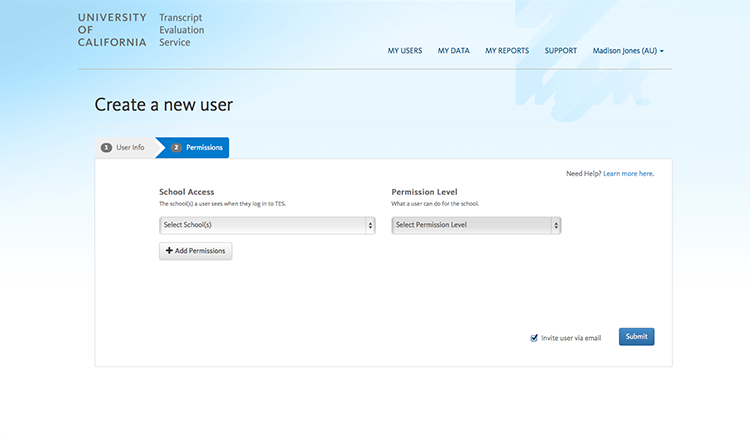The image size is (750, 437).
Task: Click the Need Help? text
Action: pyautogui.click(x=584, y=174)
